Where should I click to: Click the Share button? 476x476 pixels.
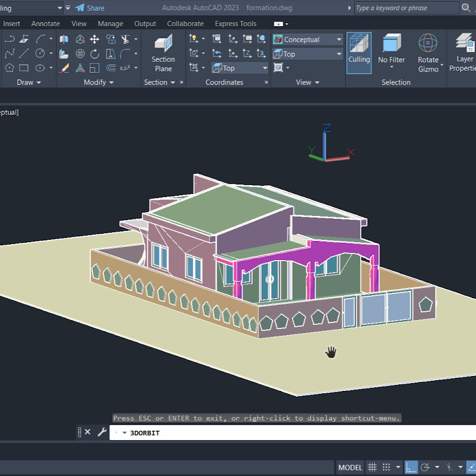point(90,8)
